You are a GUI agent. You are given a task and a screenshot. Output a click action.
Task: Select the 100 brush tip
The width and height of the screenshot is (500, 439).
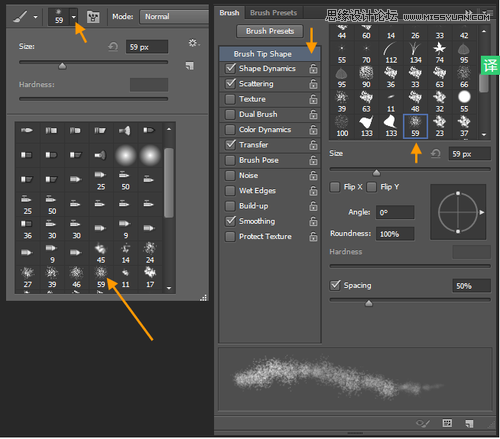click(342, 126)
